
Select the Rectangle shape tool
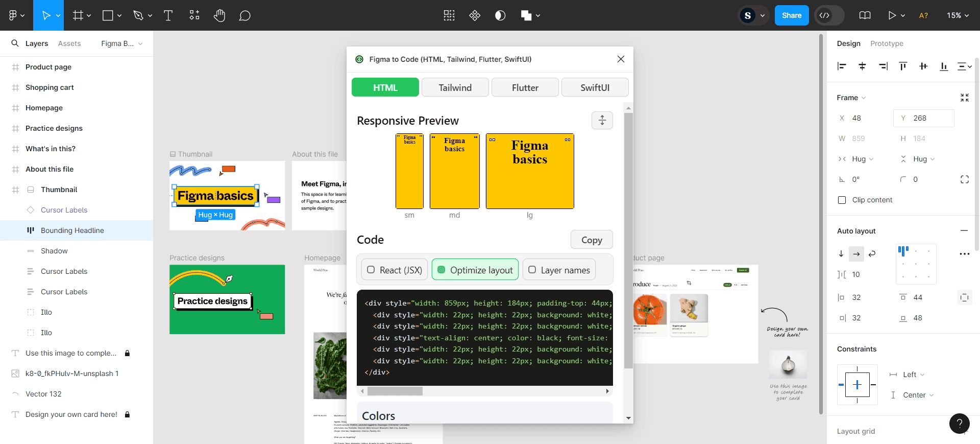[x=108, y=15]
